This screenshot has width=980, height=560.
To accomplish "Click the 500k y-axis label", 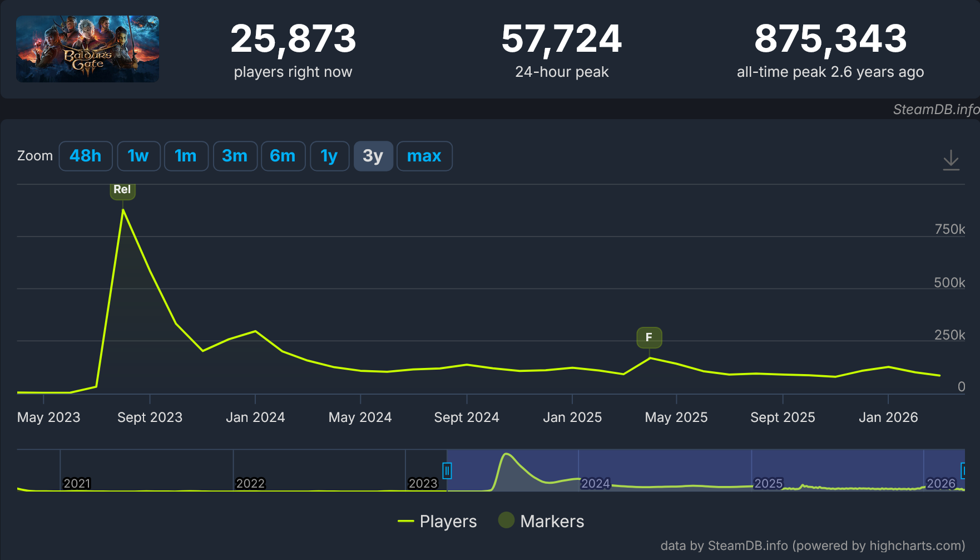I will 950,283.
